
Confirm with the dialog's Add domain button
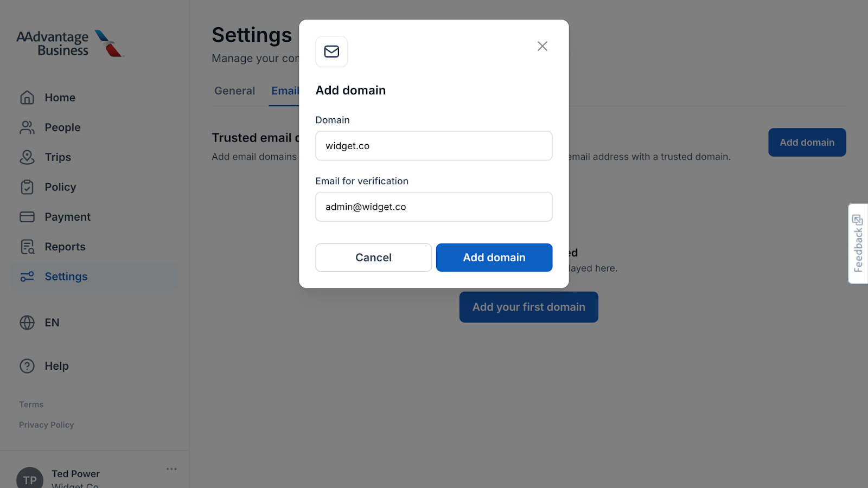(x=494, y=258)
